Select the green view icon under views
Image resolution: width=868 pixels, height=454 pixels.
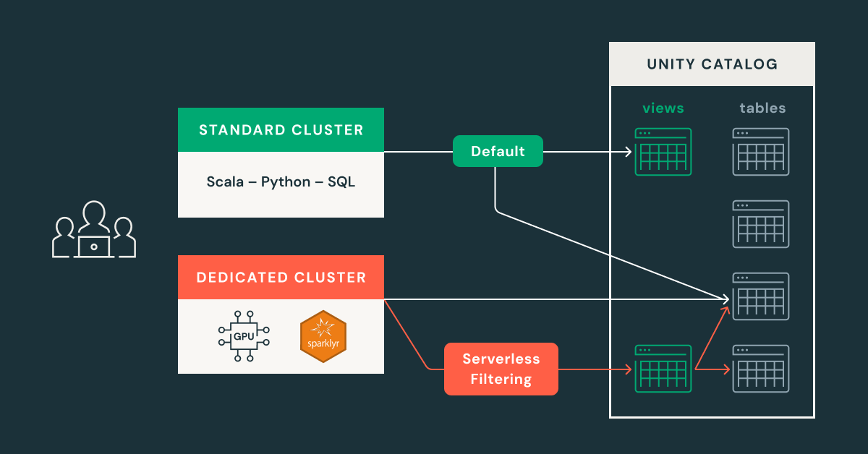pos(663,152)
